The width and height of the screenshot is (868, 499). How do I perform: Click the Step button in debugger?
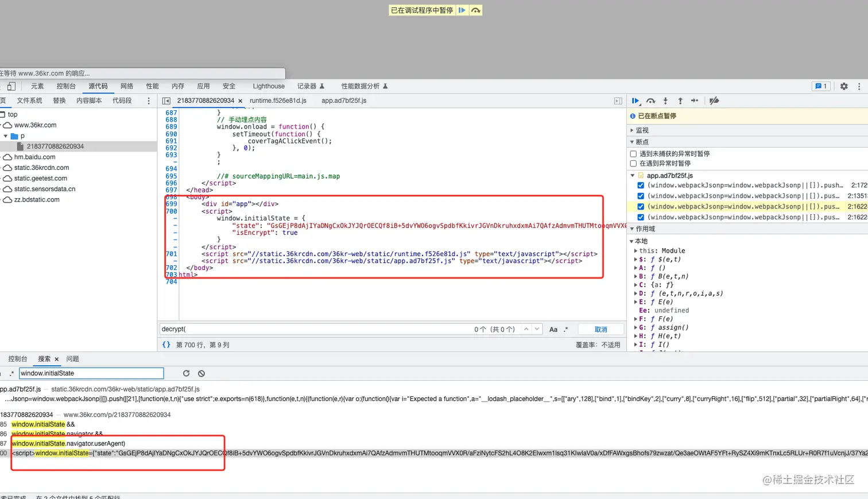click(695, 101)
